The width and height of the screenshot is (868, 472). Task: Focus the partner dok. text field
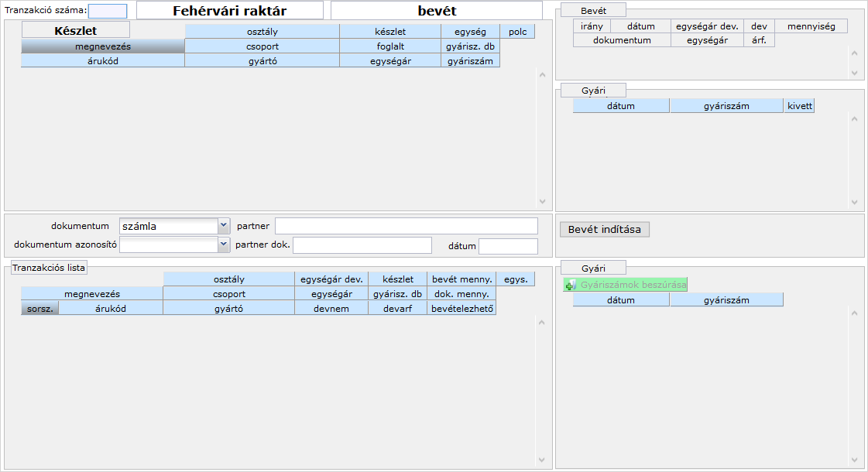tap(362, 245)
